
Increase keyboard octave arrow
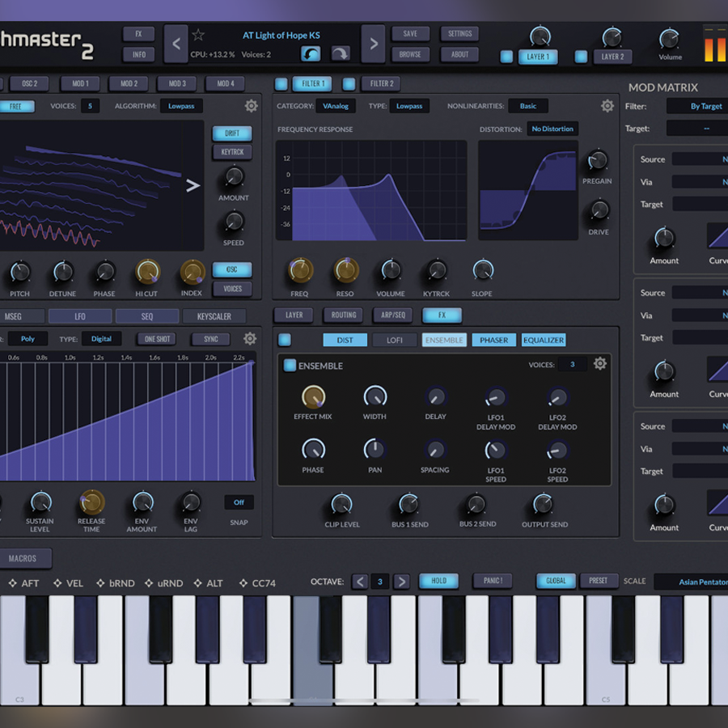(401, 582)
